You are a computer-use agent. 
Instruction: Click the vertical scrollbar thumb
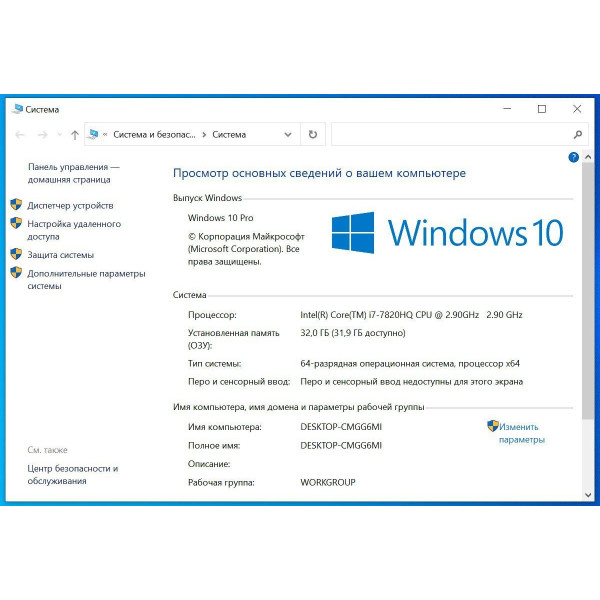coord(588,291)
